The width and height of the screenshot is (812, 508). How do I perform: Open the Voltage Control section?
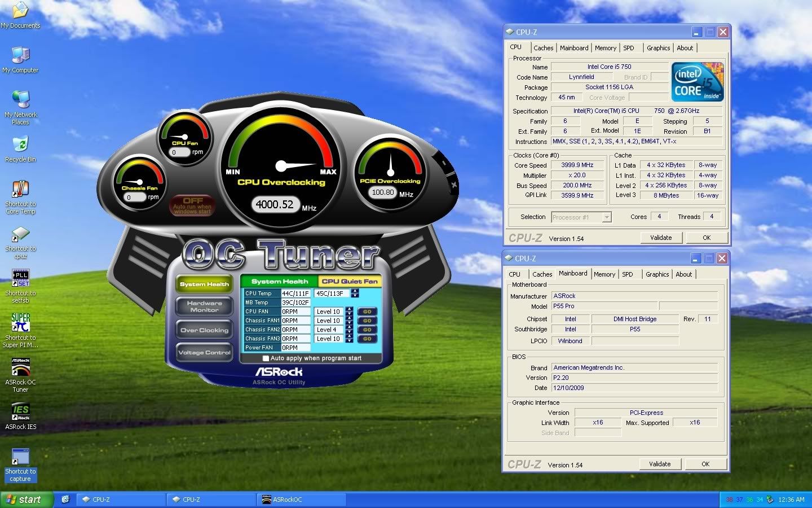[204, 353]
